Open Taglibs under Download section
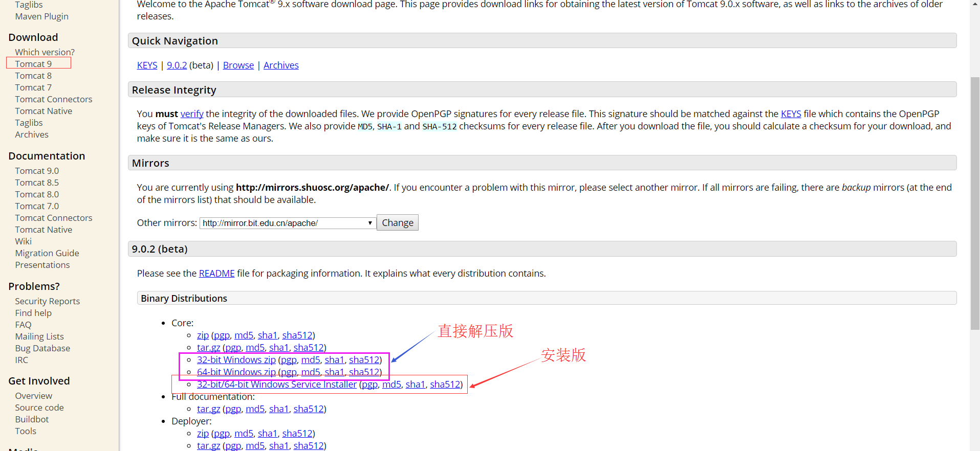Image resolution: width=980 pixels, height=451 pixels. 29,123
